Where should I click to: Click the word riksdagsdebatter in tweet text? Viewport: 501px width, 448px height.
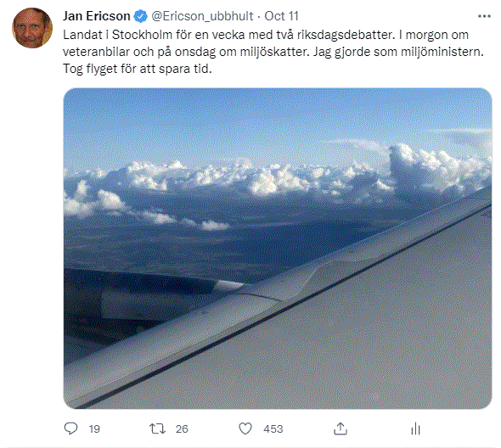click(345, 35)
